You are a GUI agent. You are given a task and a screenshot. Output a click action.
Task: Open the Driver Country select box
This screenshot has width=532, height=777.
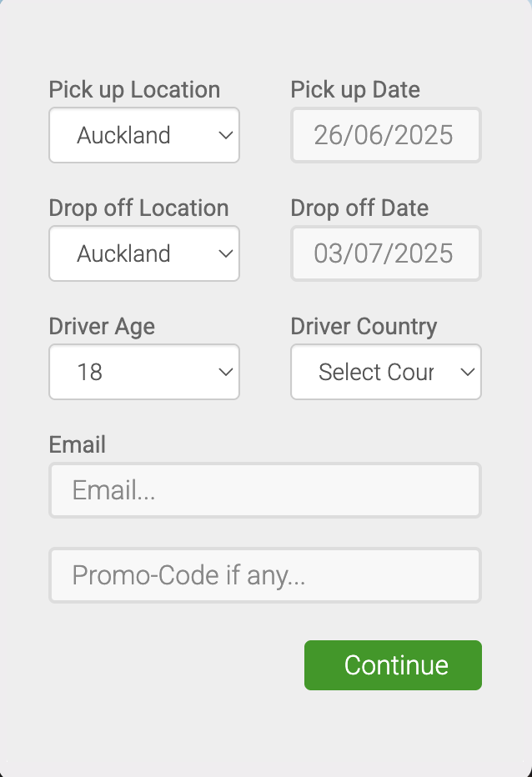[x=386, y=372]
